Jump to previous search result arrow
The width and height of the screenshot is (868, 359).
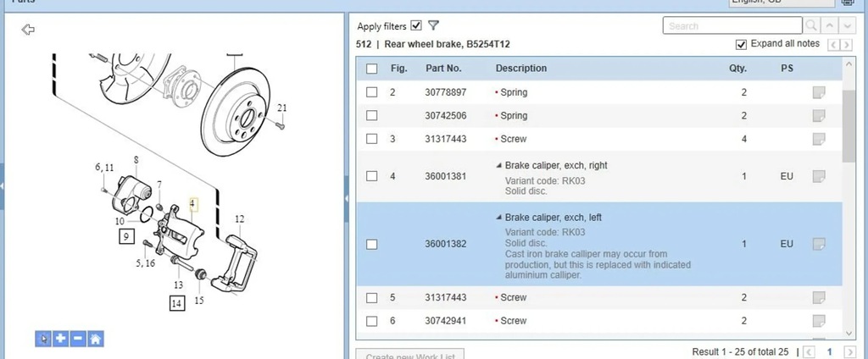click(x=829, y=25)
